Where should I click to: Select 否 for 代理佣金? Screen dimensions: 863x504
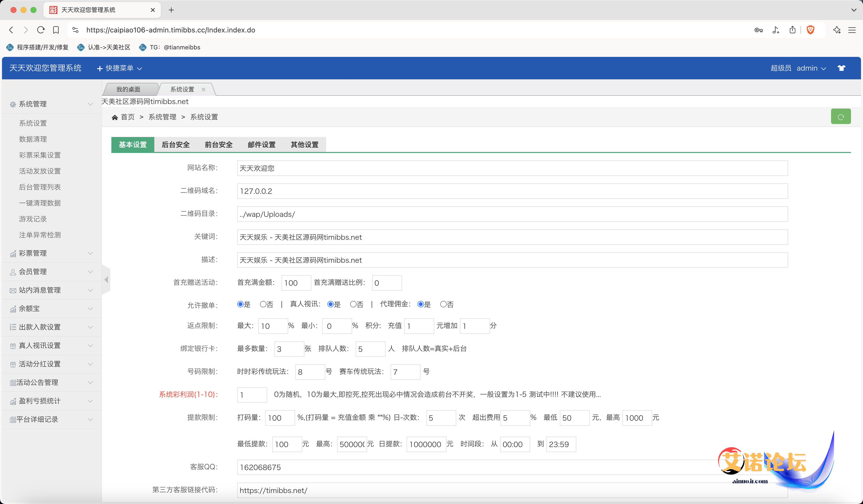(443, 304)
